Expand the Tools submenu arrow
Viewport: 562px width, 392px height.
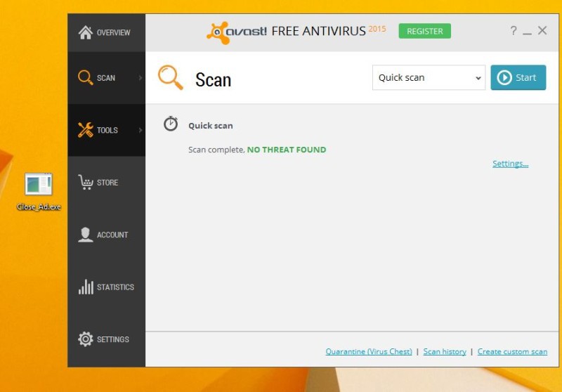140,130
